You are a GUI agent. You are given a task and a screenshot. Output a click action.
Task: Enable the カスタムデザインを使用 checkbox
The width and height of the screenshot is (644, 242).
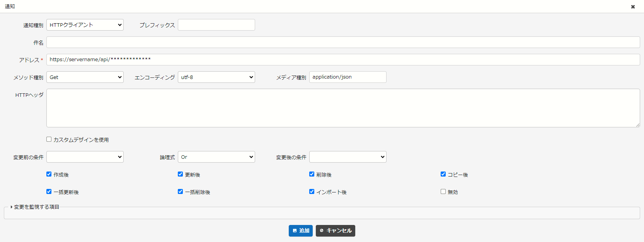49,139
